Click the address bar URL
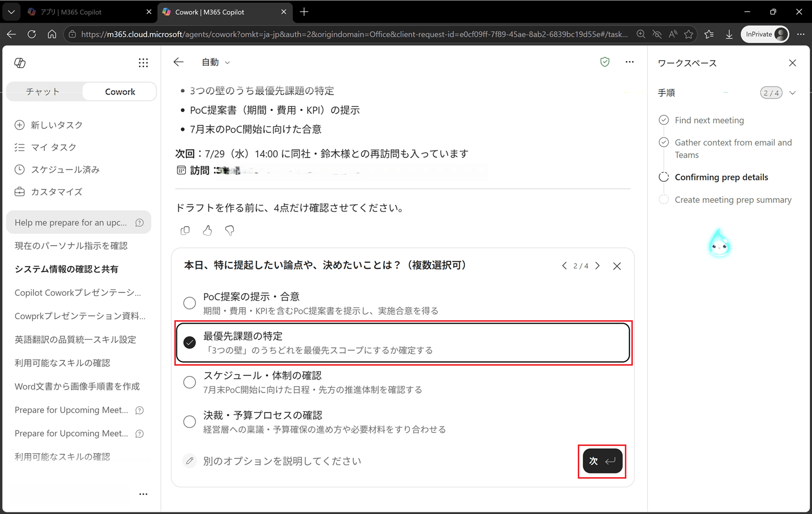Viewport: 812px width, 514px height. [x=355, y=34]
